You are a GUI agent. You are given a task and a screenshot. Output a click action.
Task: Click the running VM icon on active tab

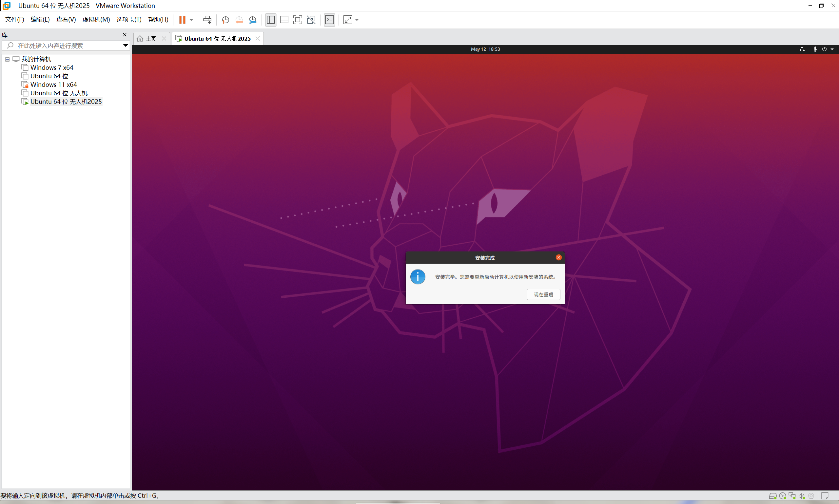click(179, 39)
